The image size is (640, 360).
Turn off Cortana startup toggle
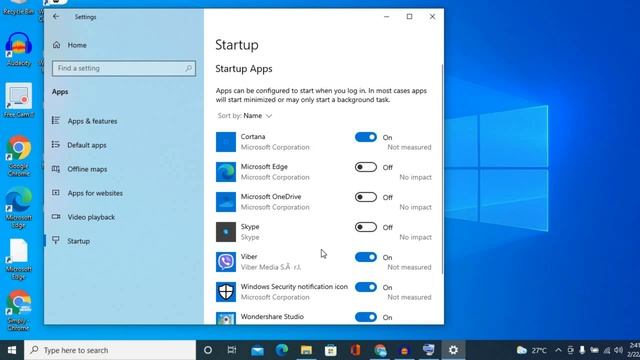(x=366, y=137)
